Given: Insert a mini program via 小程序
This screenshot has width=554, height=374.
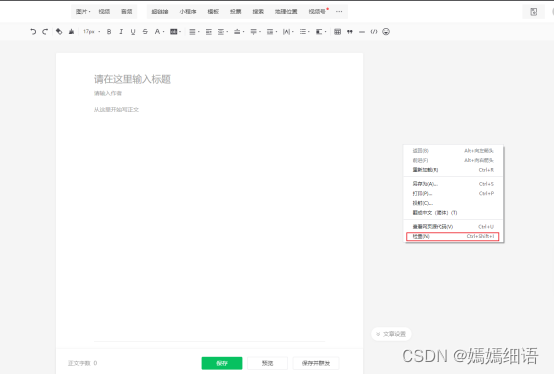Looking at the screenshot, I should tap(188, 12).
